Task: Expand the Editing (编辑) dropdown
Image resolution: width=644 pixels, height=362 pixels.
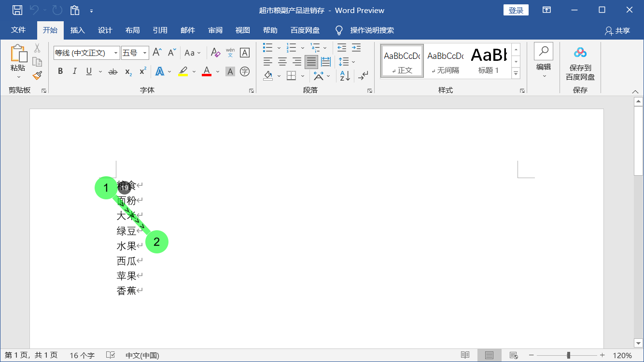Action: click(544, 62)
